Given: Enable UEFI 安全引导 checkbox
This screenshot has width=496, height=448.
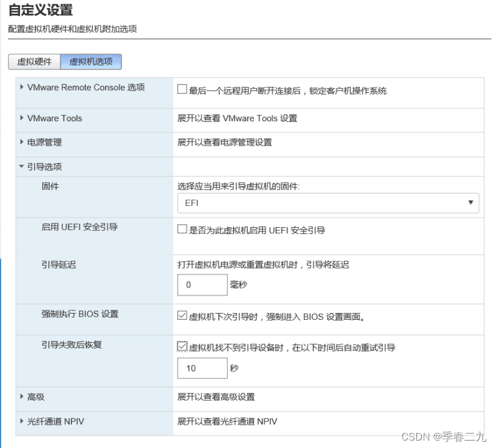Looking at the screenshot, I should (182, 229).
